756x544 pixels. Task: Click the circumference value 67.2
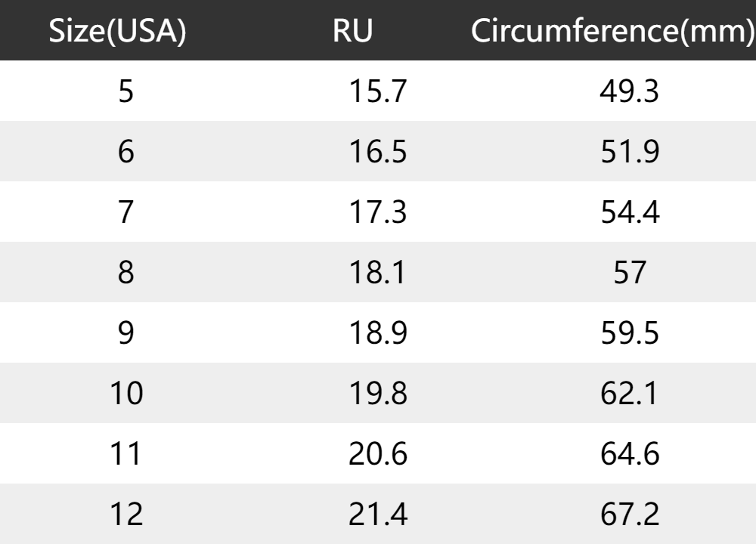[x=630, y=515]
